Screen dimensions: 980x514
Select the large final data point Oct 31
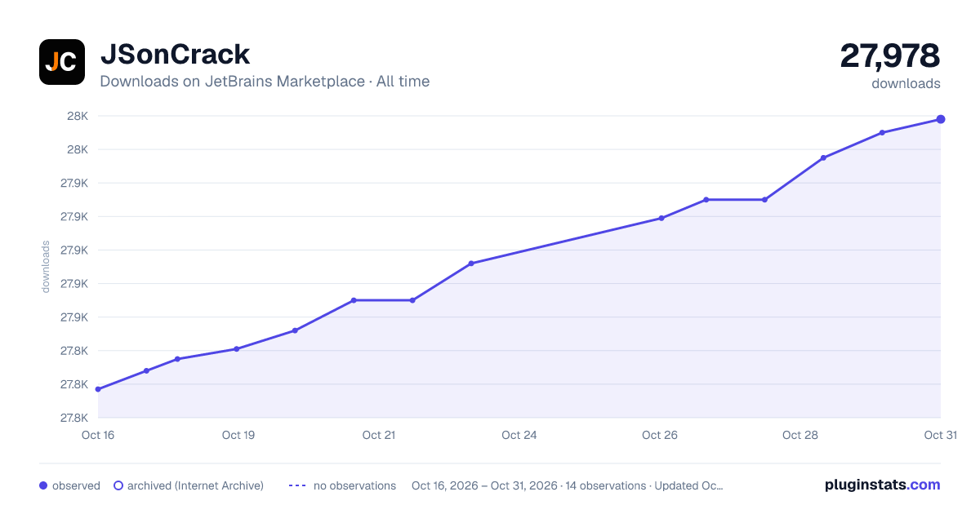(941, 119)
